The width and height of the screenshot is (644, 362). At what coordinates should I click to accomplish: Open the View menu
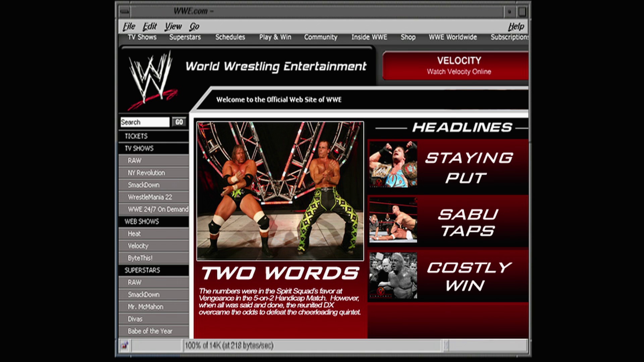[x=173, y=26]
